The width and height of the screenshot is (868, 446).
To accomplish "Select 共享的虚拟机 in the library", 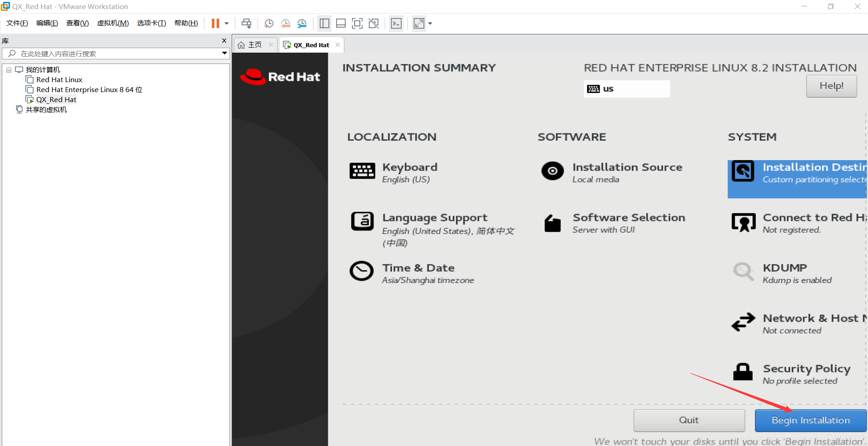I will click(46, 110).
